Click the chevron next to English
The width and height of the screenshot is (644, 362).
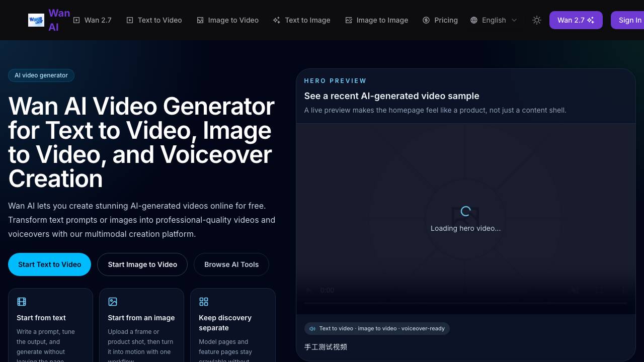[x=514, y=20]
